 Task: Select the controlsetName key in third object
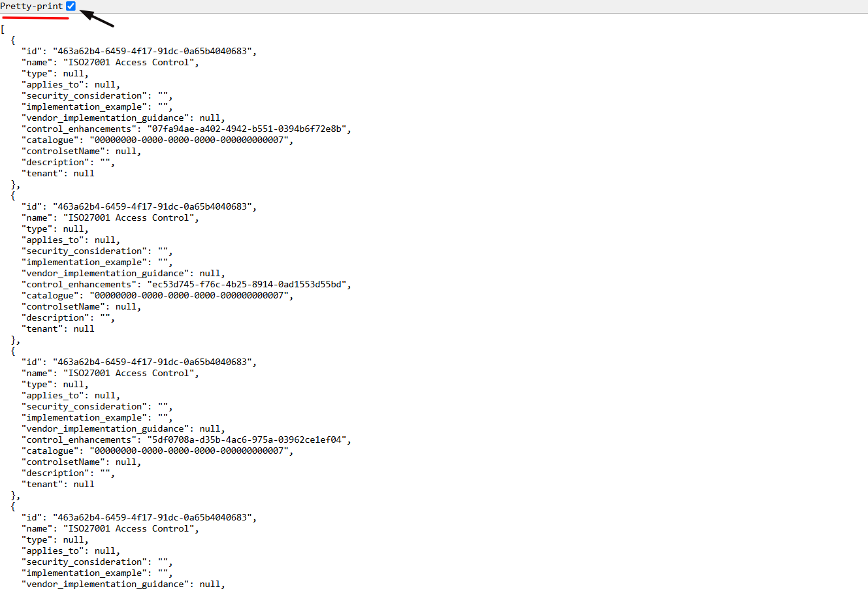click(63, 462)
